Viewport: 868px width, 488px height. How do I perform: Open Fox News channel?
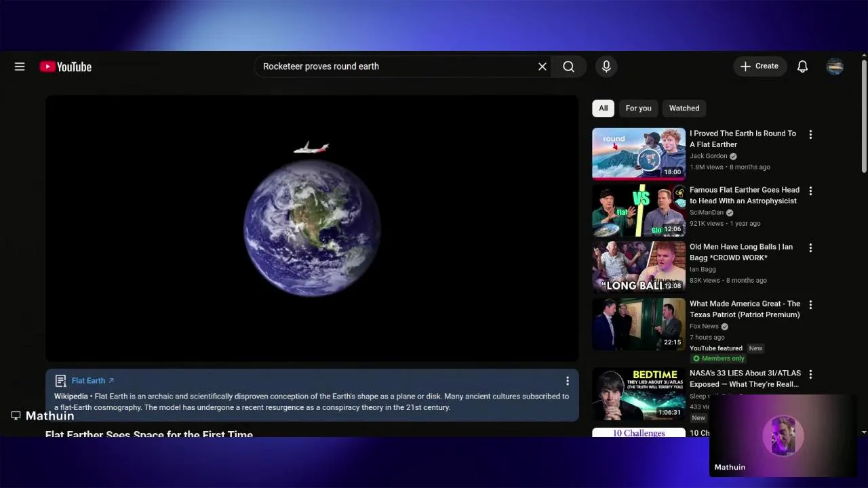(704, 327)
